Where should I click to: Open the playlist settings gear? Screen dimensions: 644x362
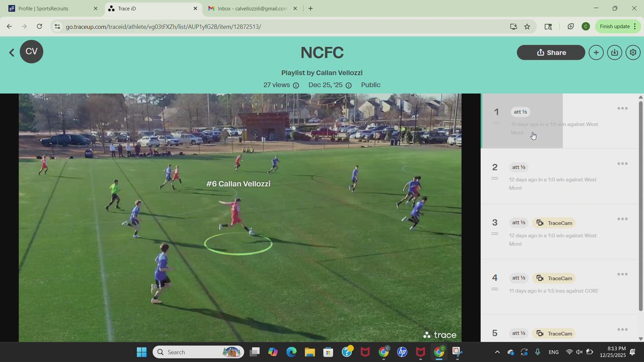(633, 52)
